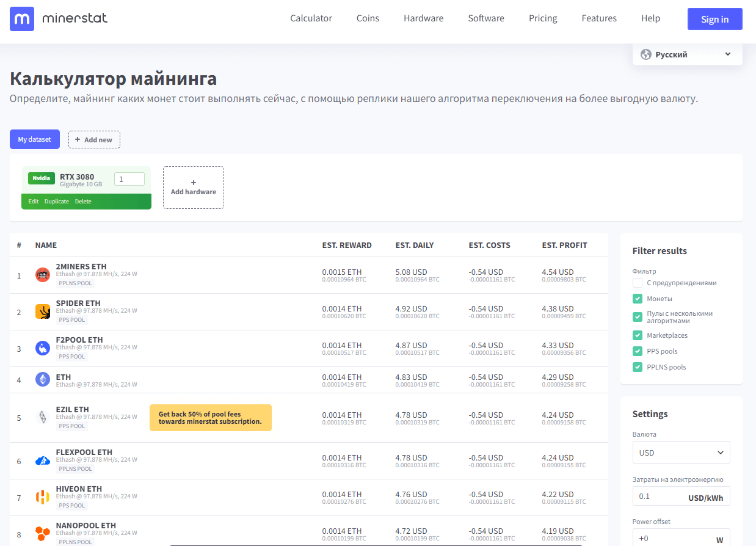This screenshot has width=756, height=546.
Task: Click the Nvidia badge on RTX 3080 card
Action: 42,178
